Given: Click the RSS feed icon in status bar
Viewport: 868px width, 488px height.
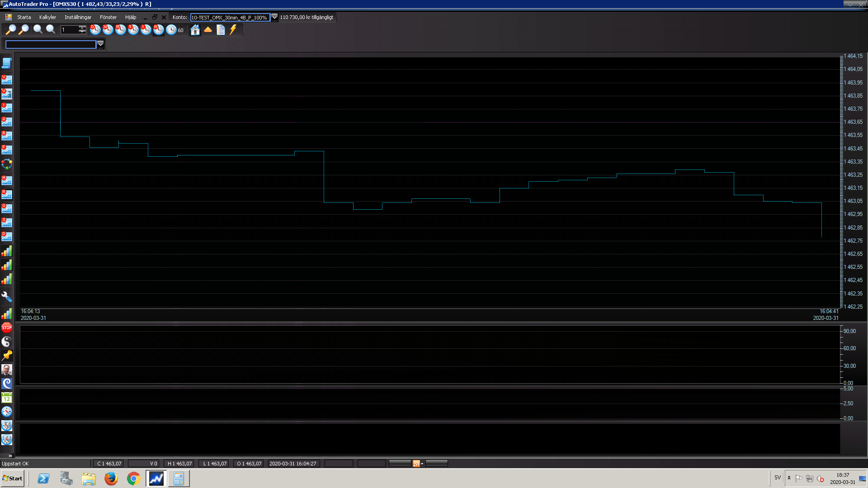Looking at the screenshot, I should coord(416,464).
